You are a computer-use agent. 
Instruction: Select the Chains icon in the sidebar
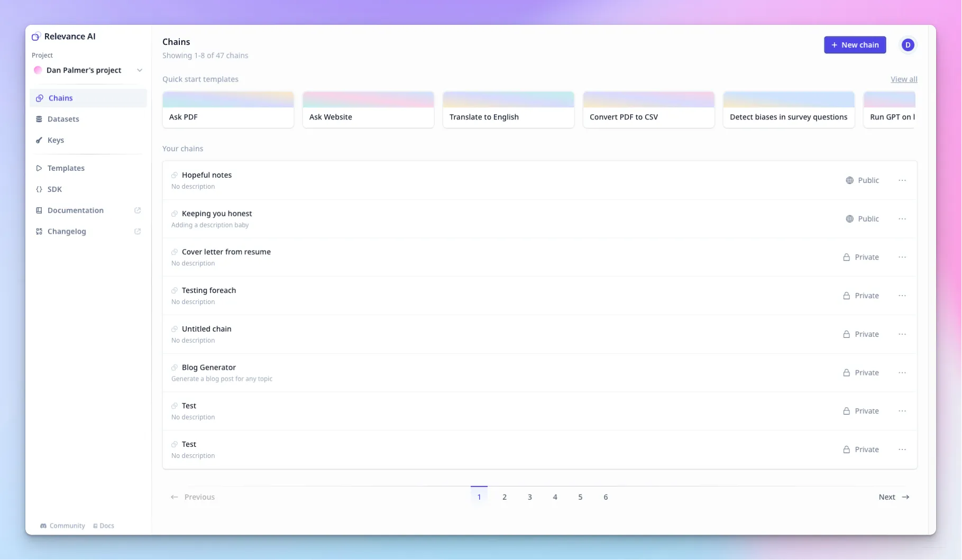pos(39,98)
